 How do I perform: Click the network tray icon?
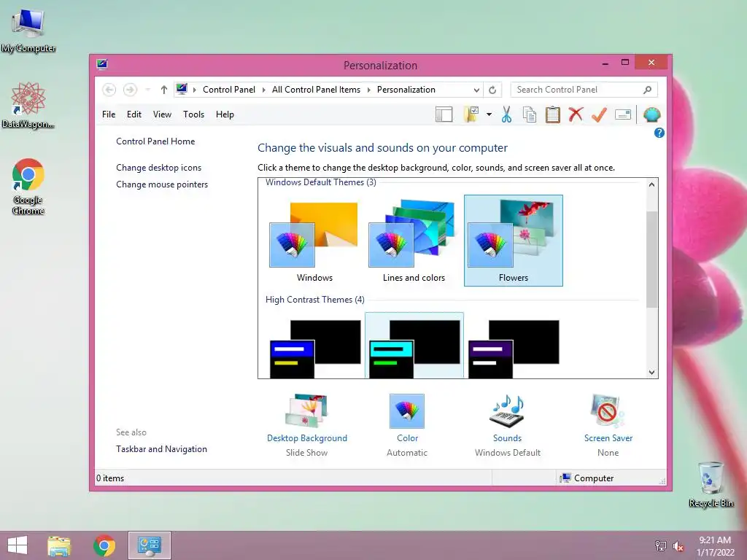[x=661, y=545]
